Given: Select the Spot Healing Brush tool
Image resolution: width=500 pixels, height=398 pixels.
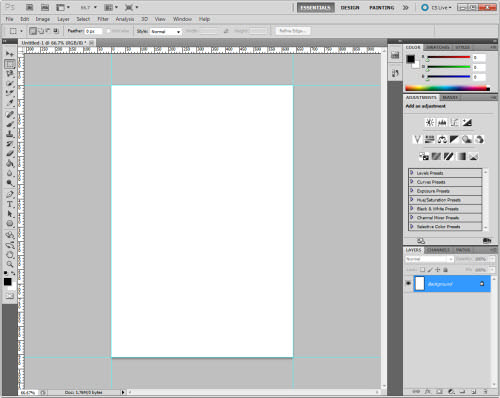Looking at the screenshot, I should [x=10, y=115].
